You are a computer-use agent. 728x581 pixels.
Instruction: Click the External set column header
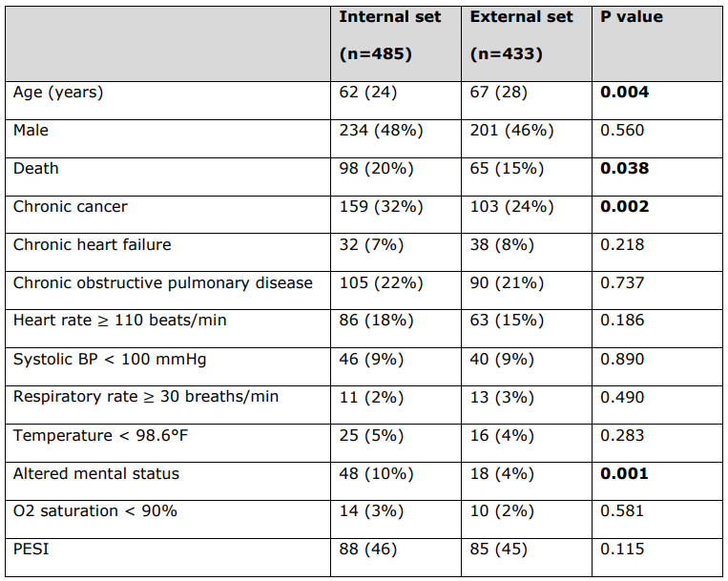point(522,17)
